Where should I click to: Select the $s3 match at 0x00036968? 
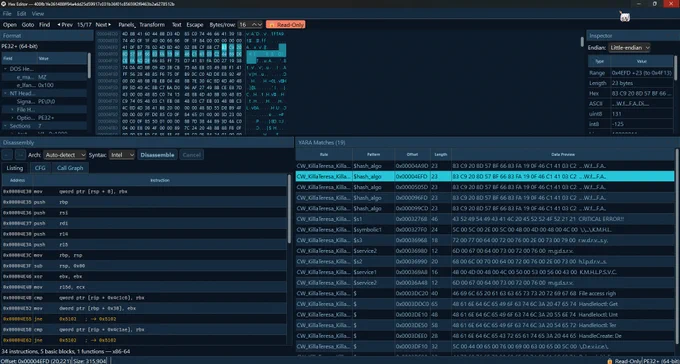coord(485,240)
